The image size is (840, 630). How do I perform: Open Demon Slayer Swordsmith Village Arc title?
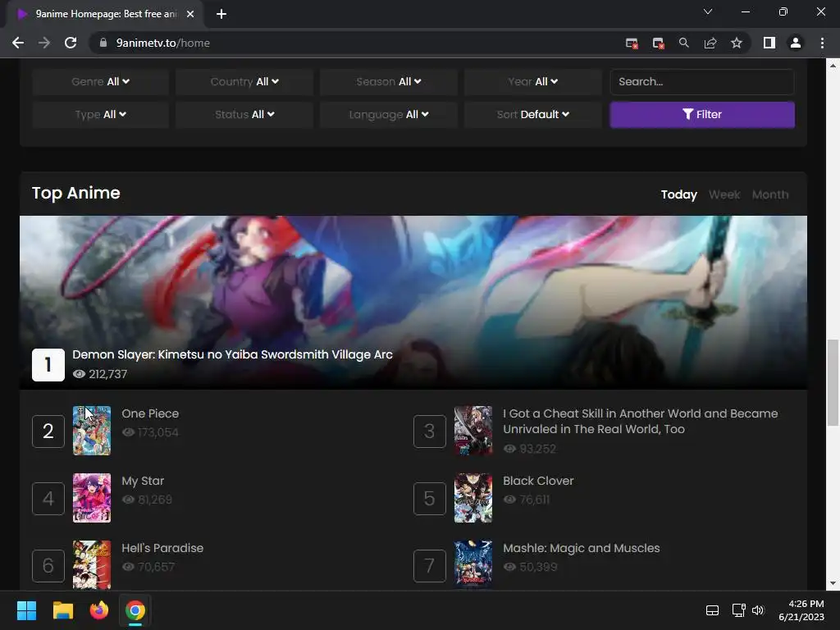(x=232, y=354)
